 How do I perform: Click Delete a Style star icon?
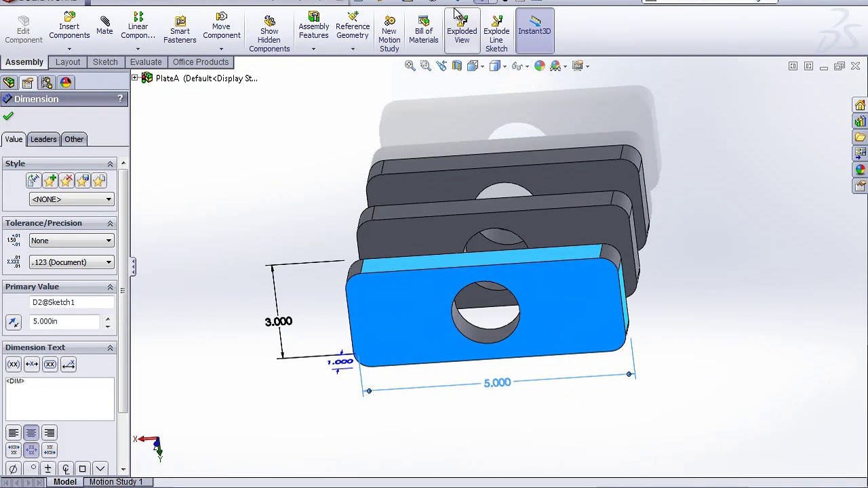click(x=66, y=180)
